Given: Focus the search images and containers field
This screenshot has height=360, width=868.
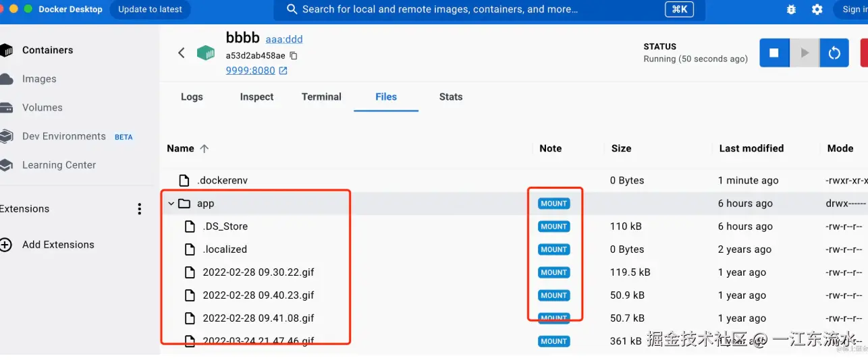Looking at the screenshot, I should coord(489,9).
